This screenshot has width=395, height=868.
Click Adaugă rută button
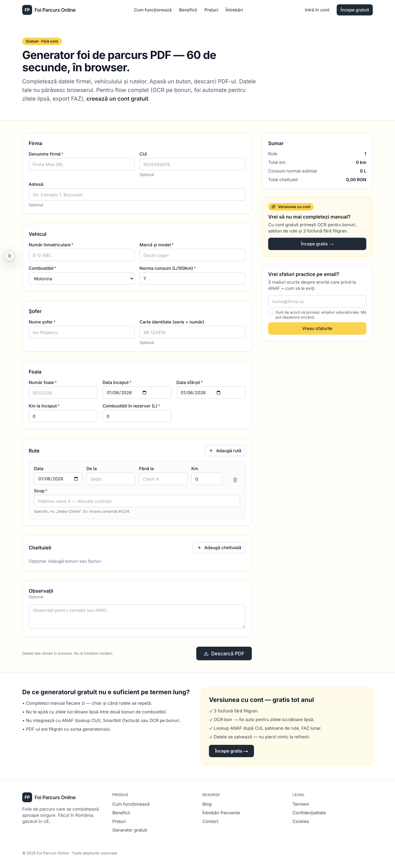[225, 451]
